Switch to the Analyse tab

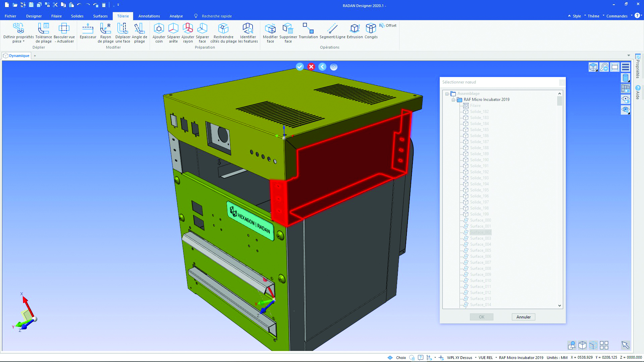pos(176,16)
